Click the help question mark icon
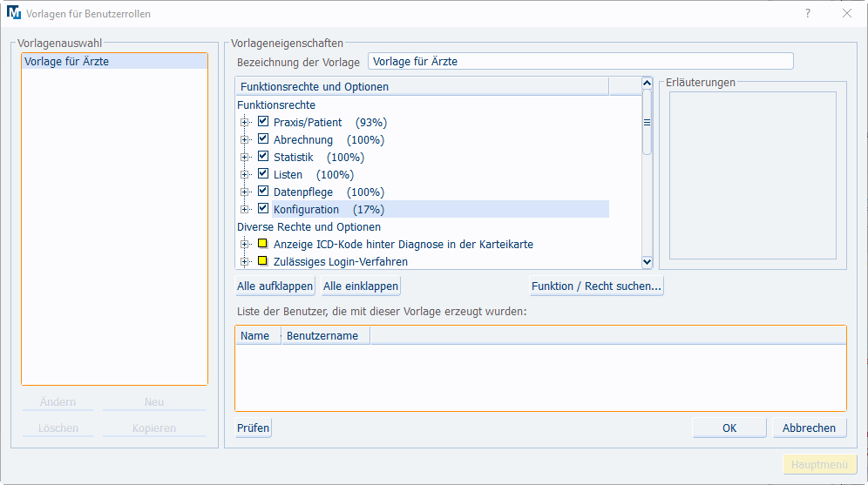Screen dimensions: 868x485 [x=808, y=13]
